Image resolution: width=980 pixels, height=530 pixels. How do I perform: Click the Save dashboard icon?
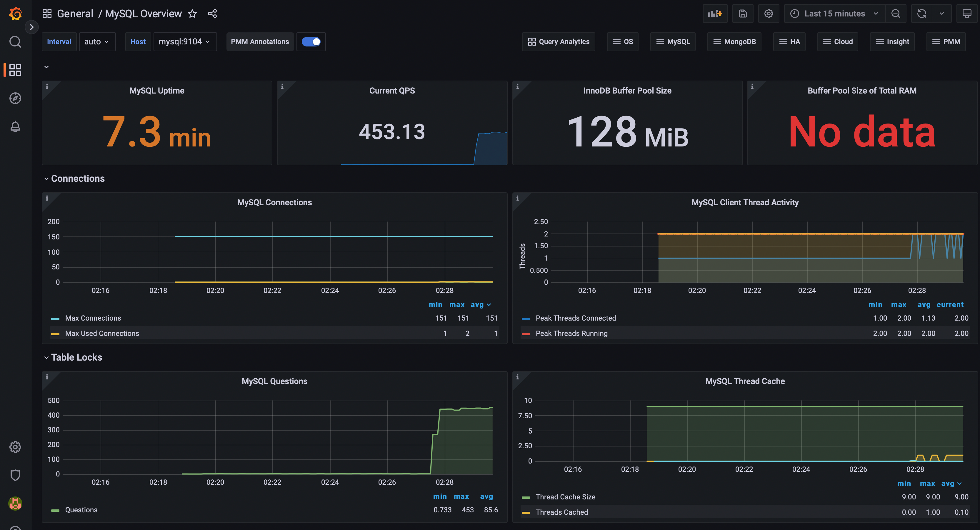pos(743,14)
